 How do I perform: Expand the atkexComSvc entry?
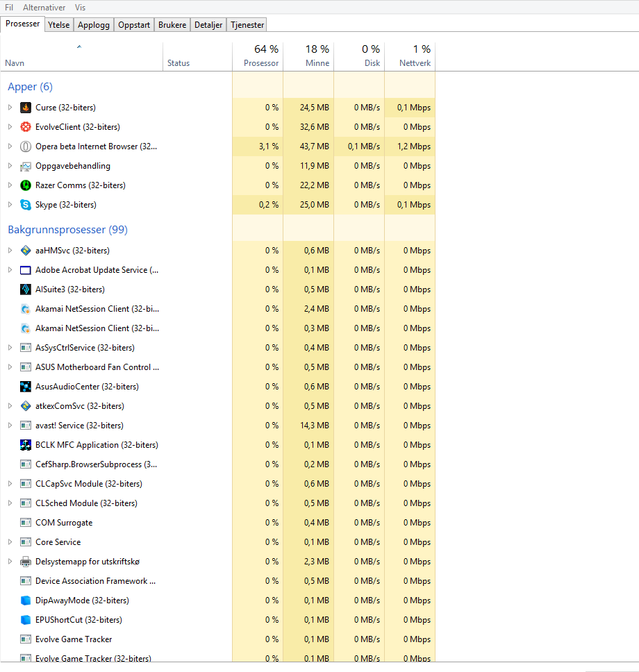(10, 406)
